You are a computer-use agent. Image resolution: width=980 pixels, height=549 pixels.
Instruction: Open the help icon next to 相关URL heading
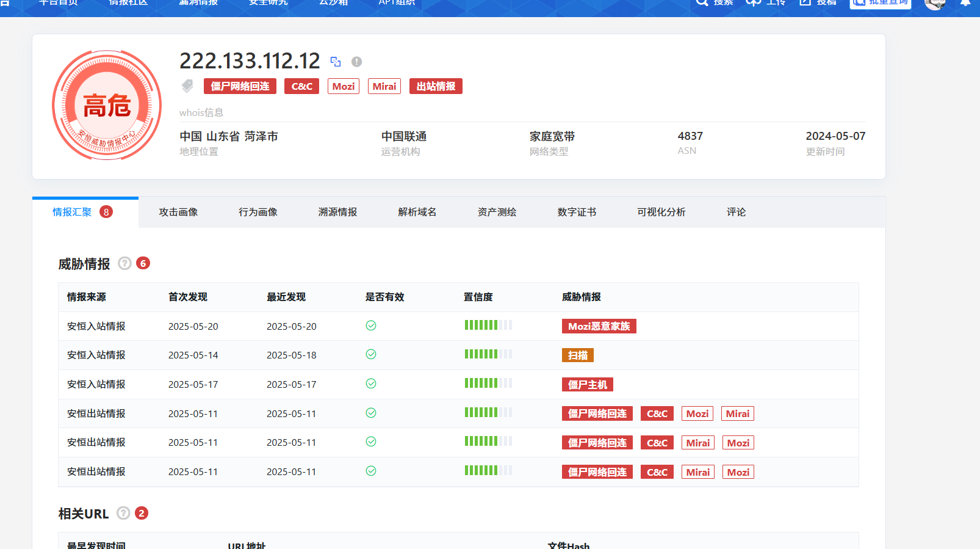(x=123, y=513)
